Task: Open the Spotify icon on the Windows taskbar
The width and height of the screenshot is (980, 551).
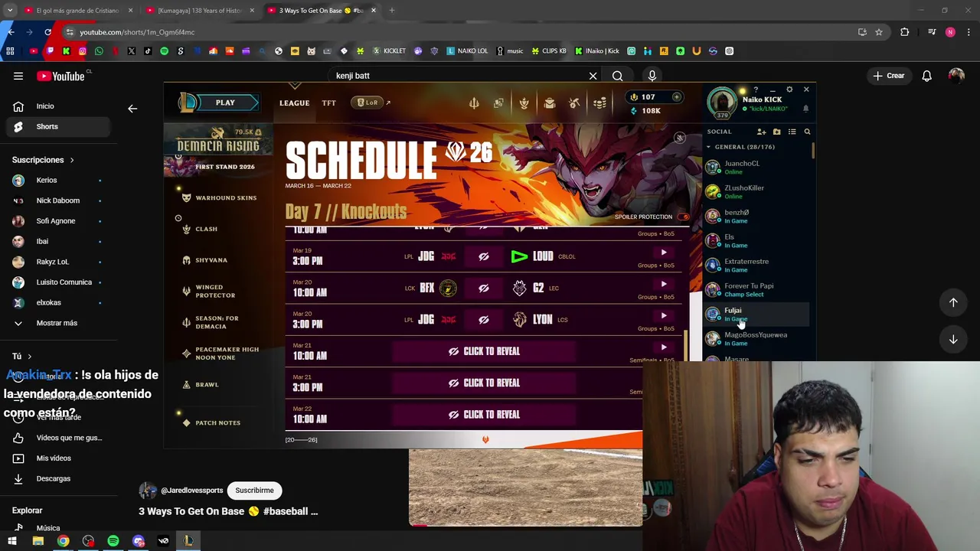Action: click(x=113, y=541)
